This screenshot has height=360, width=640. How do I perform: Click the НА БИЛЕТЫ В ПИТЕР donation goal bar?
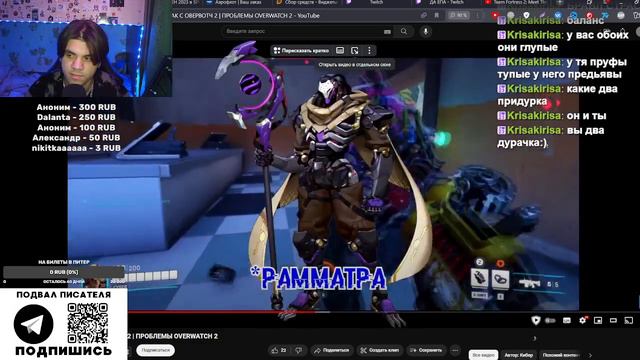point(64,272)
